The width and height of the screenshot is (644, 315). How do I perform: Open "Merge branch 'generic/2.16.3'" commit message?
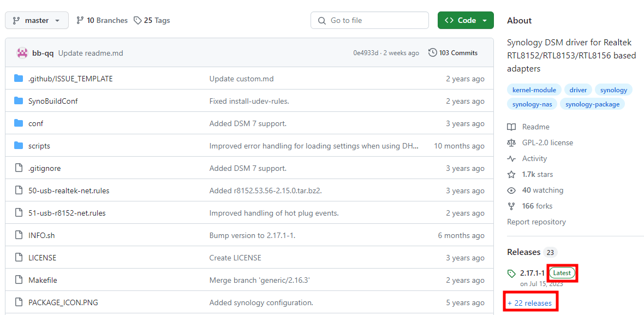coord(260,281)
